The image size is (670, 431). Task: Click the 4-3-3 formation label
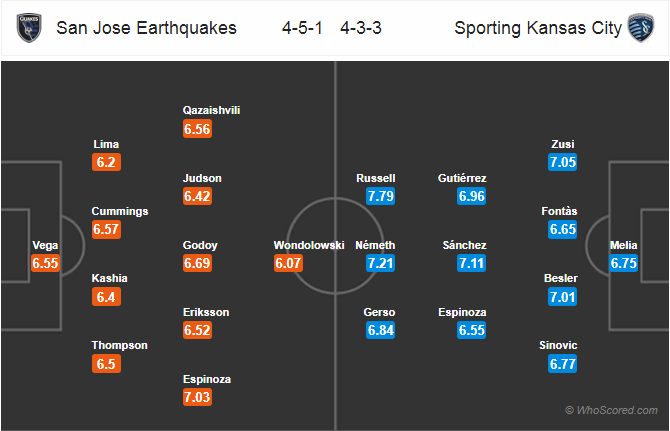point(361,28)
